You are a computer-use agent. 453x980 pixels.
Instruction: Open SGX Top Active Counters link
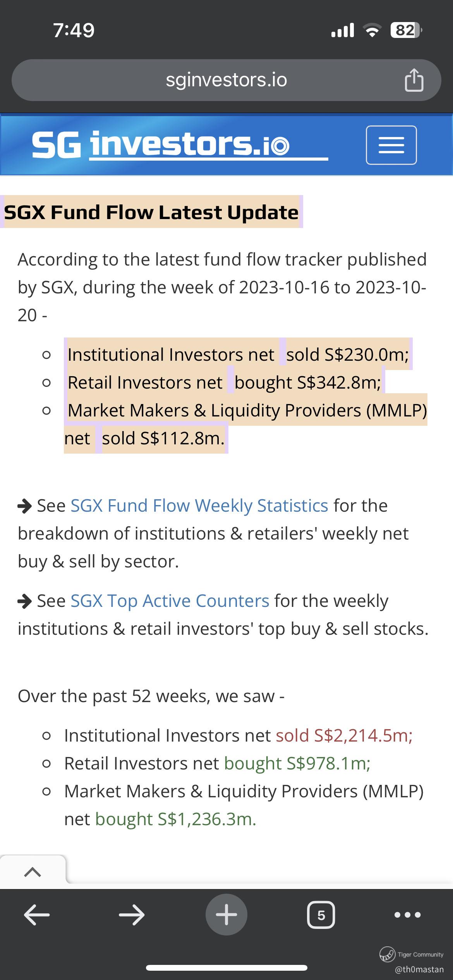170,601
